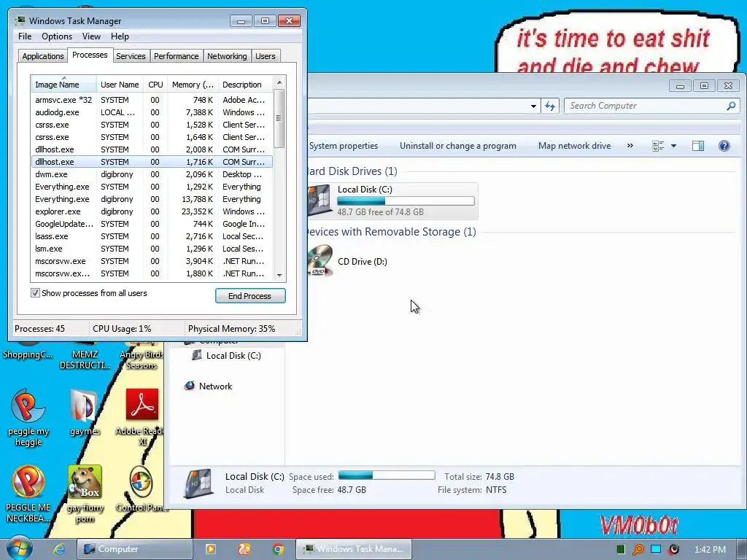Viewport: 747px width, 560px height.
Task: Open Windows Media Player taskbar icon
Action: pyautogui.click(x=211, y=549)
